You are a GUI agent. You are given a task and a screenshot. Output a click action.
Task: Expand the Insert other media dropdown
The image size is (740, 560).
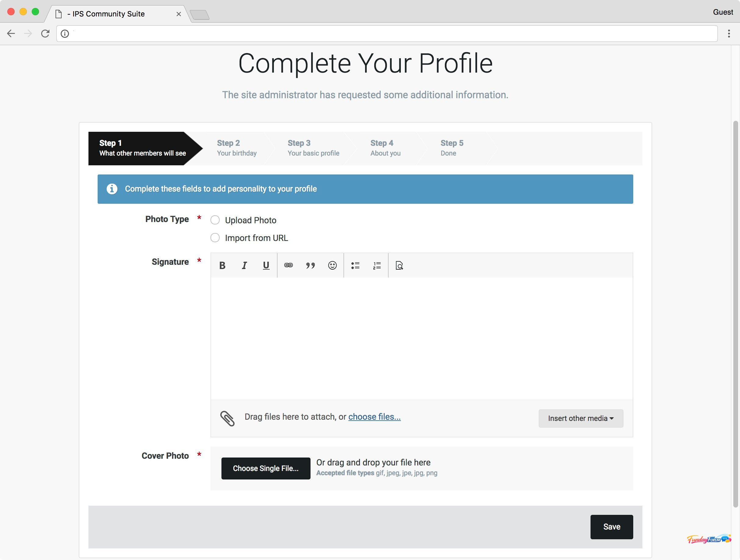581,418
